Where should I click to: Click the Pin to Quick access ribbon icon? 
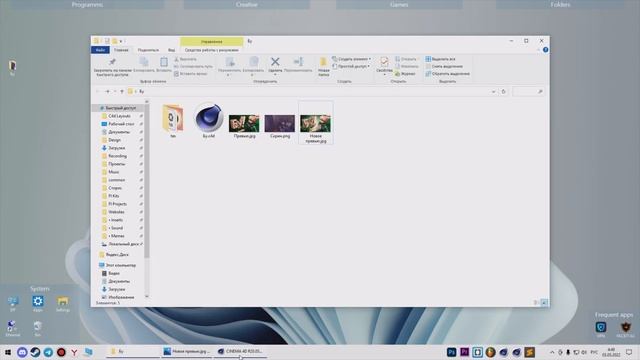tap(112, 62)
